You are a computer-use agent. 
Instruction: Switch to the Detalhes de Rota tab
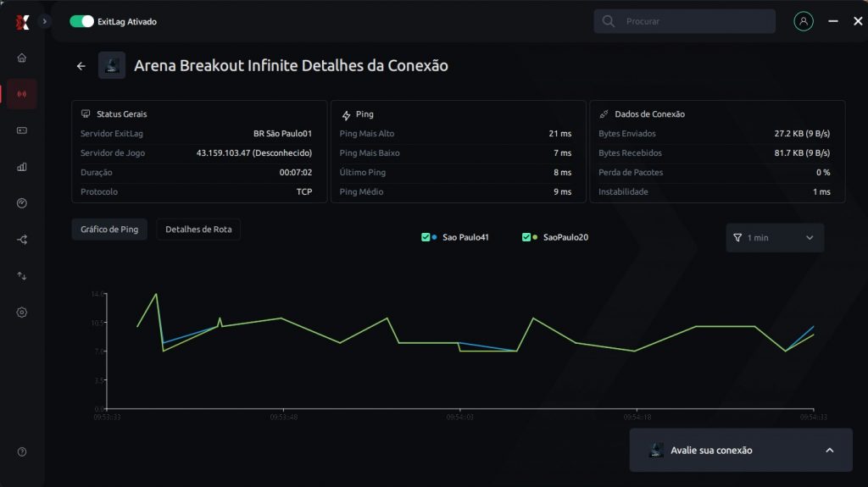pos(198,230)
